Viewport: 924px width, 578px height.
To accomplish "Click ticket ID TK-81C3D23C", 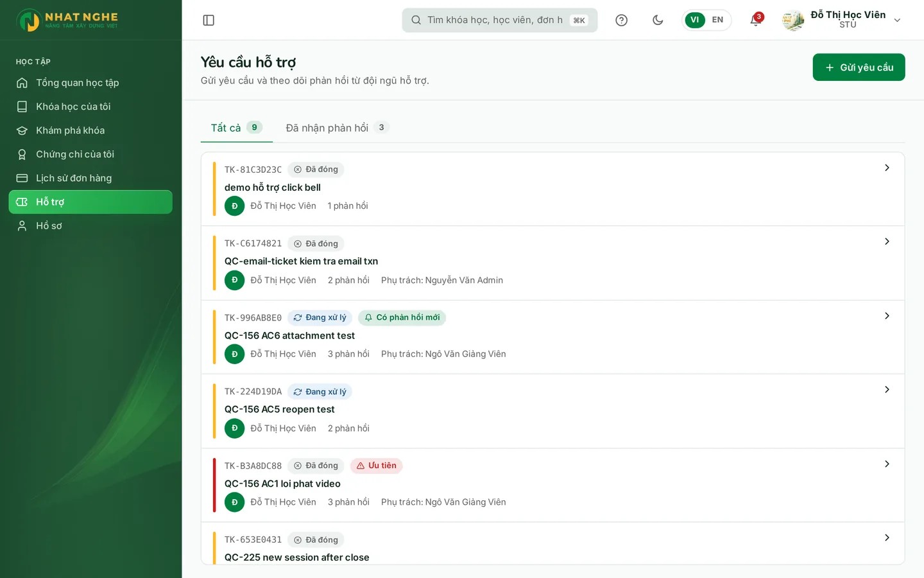I will [253, 170].
